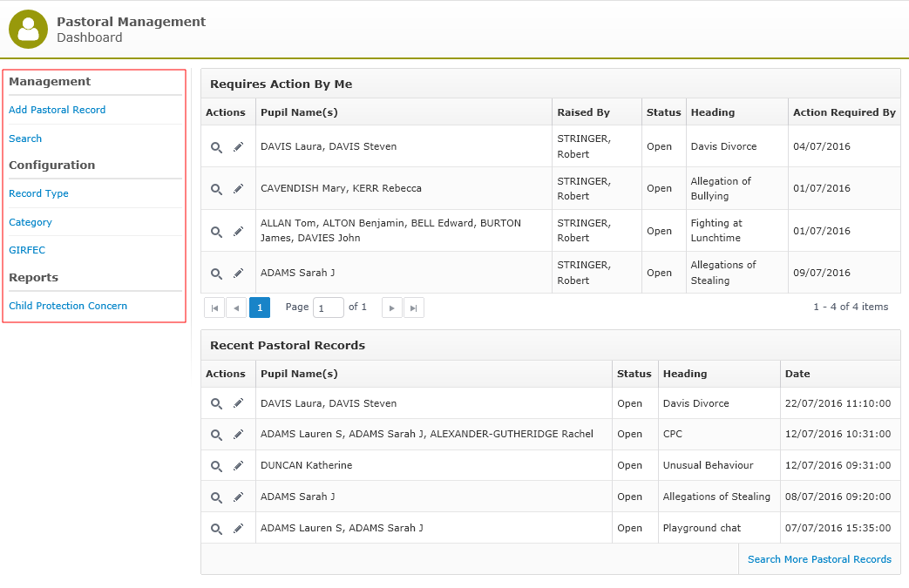Go to previous page of results

236,308
